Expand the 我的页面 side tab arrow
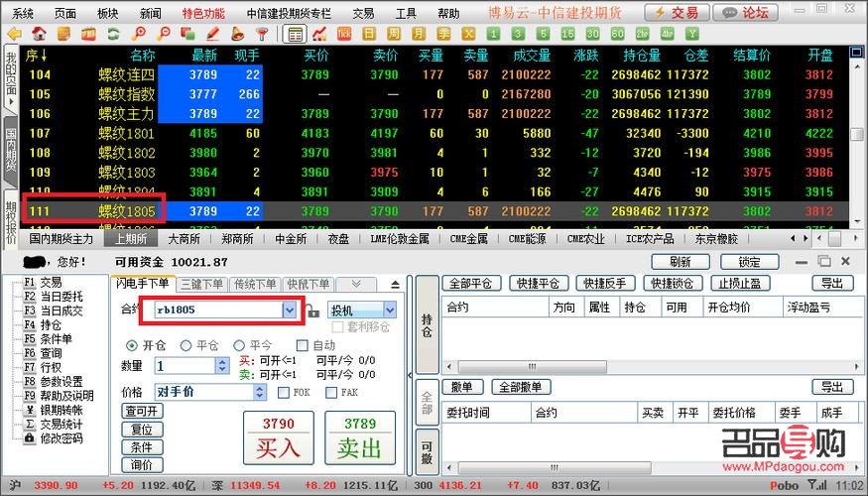 coord(11,102)
